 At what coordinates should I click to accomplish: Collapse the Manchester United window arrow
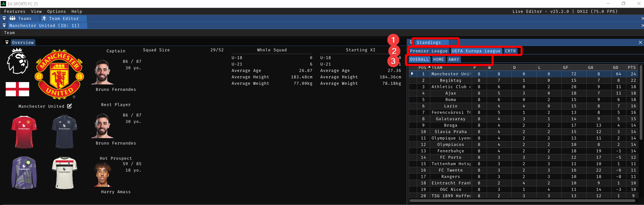point(4,26)
